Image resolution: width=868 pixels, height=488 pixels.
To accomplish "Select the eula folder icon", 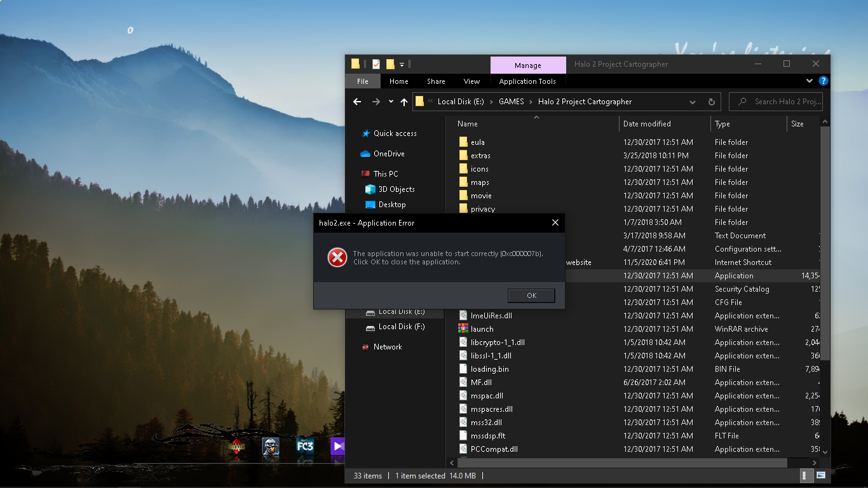I will 464,142.
